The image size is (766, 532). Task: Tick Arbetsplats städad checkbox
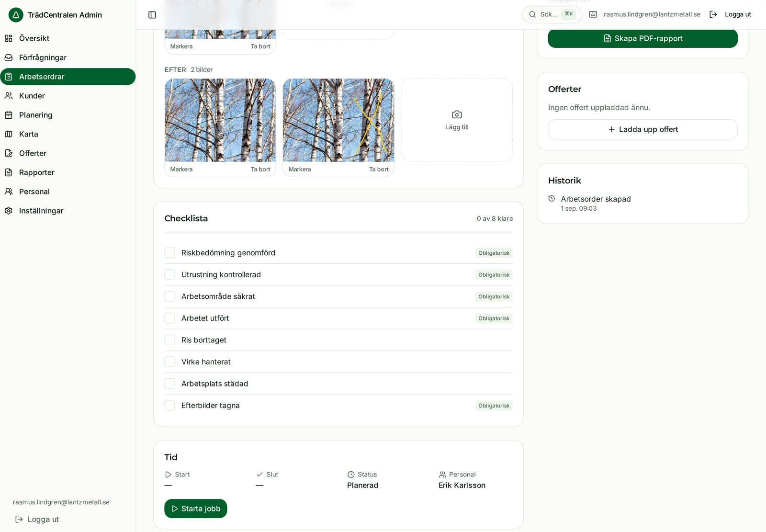pyautogui.click(x=170, y=384)
